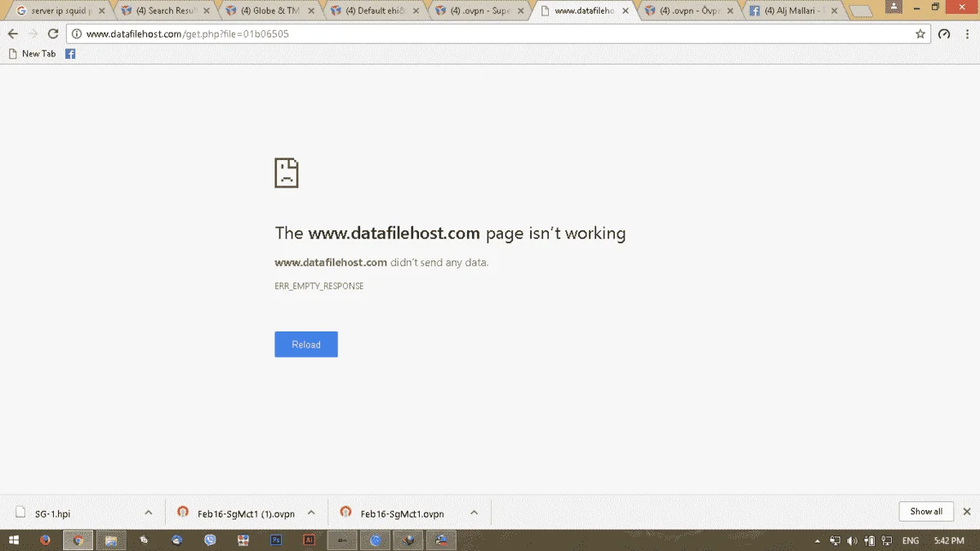Screen dimensions: 980x551
Task: Open Photoshop from the taskbar
Action: pos(276,540)
